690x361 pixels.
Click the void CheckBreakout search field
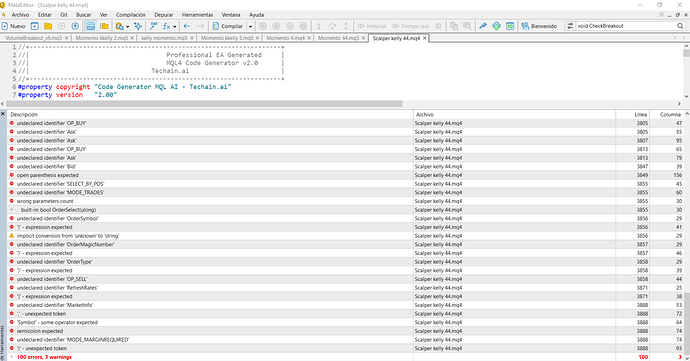[626, 26]
